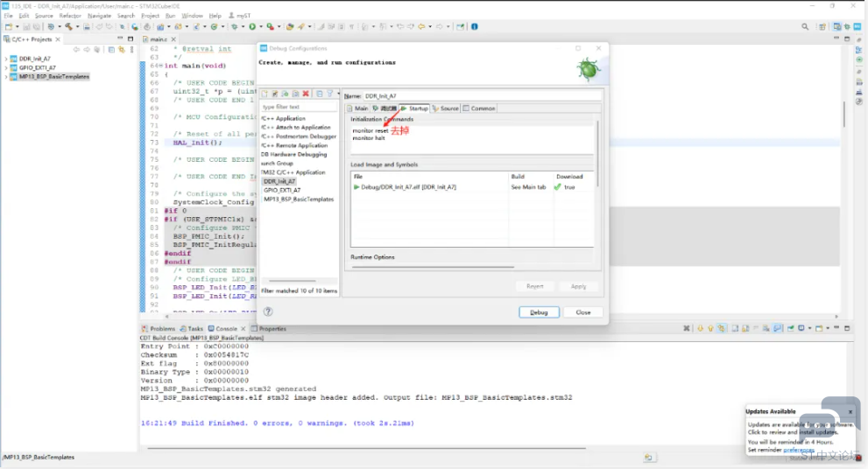Click the Debug bug icon in main toolbar

click(x=235, y=26)
